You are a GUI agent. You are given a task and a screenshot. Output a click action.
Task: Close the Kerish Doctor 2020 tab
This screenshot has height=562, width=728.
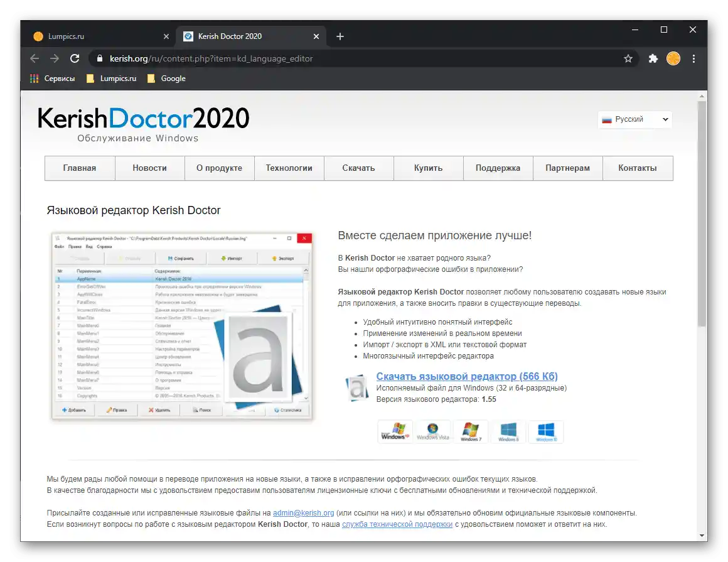pyautogui.click(x=316, y=36)
